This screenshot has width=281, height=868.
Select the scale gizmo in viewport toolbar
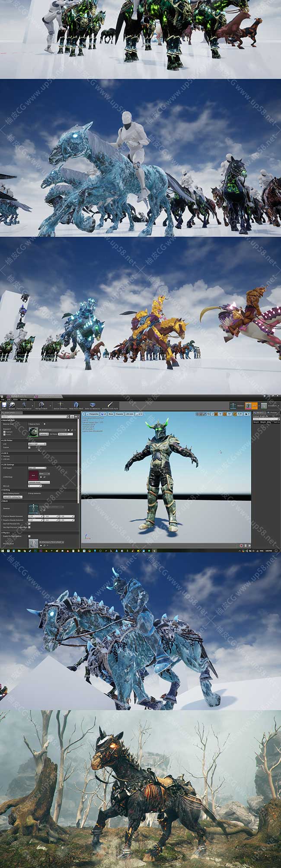204,414
